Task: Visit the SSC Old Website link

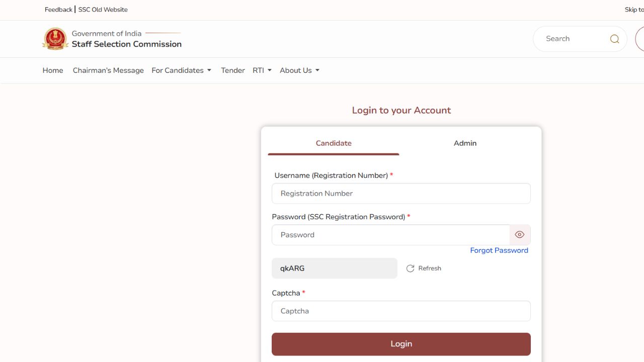Action: tap(103, 10)
